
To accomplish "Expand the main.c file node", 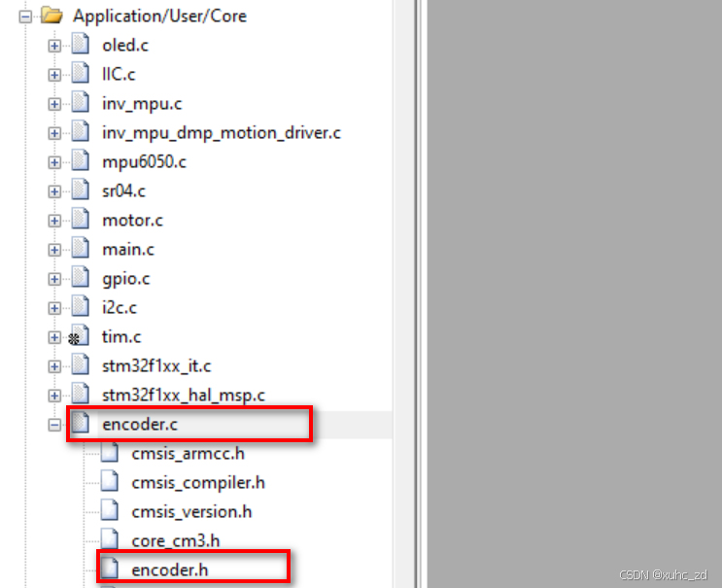I will click(x=54, y=250).
